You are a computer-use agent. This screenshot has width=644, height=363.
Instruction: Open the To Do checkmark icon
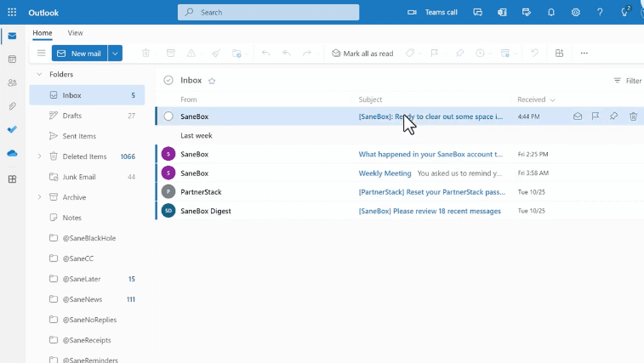click(12, 130)
